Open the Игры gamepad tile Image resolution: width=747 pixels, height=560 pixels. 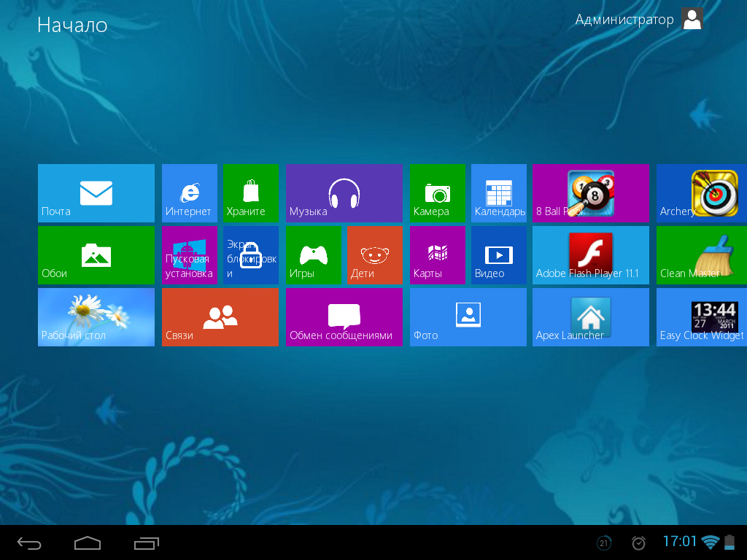click(314, 255)
